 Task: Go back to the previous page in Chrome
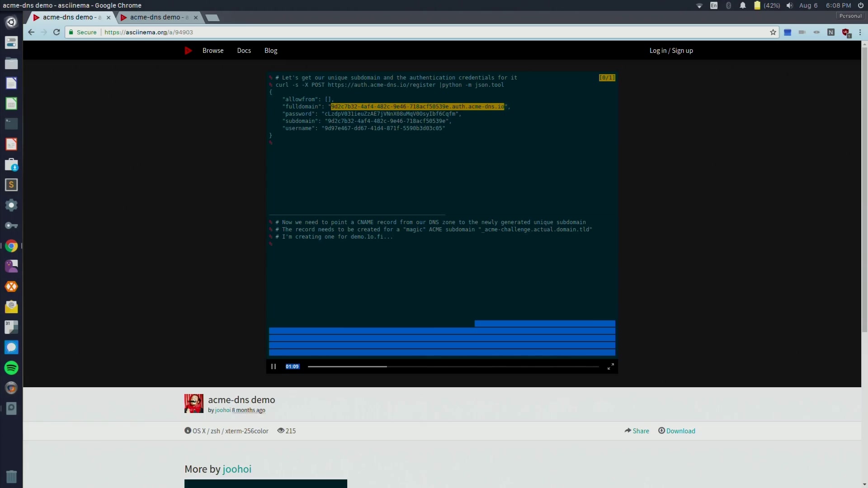pyautogui.click(x=31, y=32)
